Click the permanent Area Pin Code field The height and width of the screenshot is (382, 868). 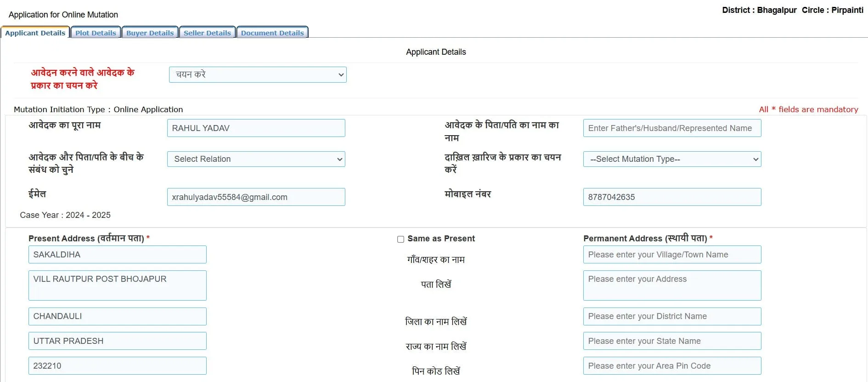point(672,365)
